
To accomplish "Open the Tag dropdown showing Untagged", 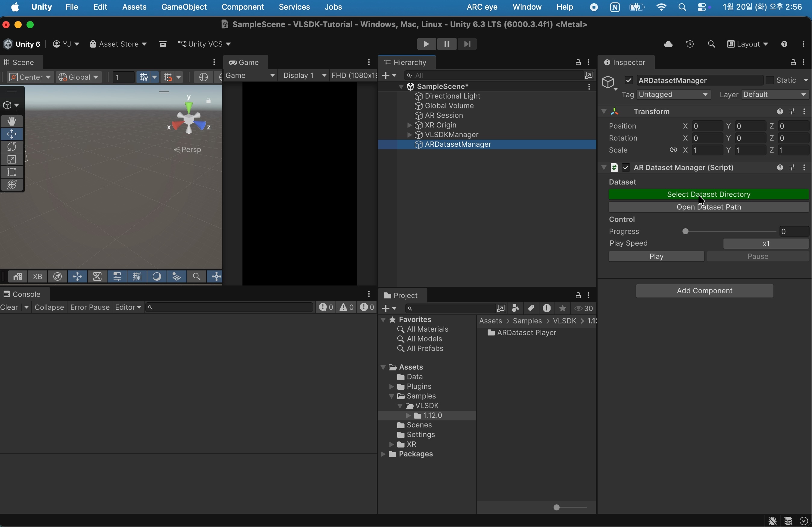I will (x=674, y=95).
